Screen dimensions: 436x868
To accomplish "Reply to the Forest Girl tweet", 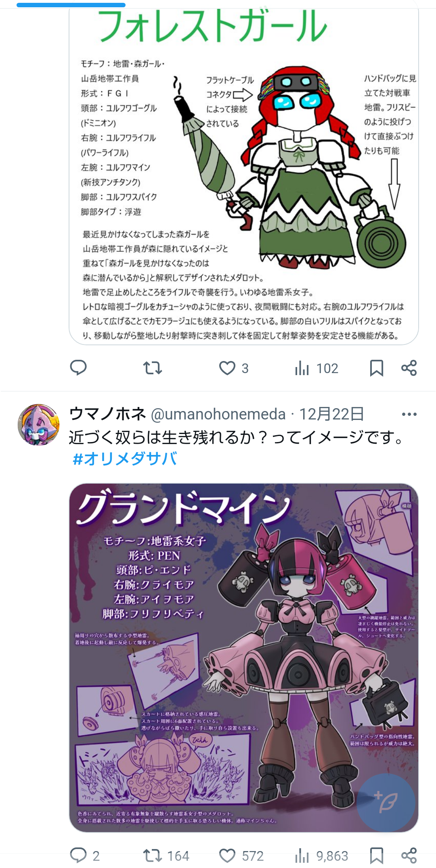I will [78, 368].
